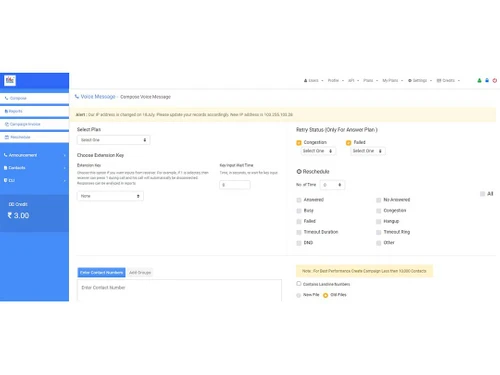Open the Profile dropdown in top navigation
This screenshot has height=375, width=500.
pos(335,81)
